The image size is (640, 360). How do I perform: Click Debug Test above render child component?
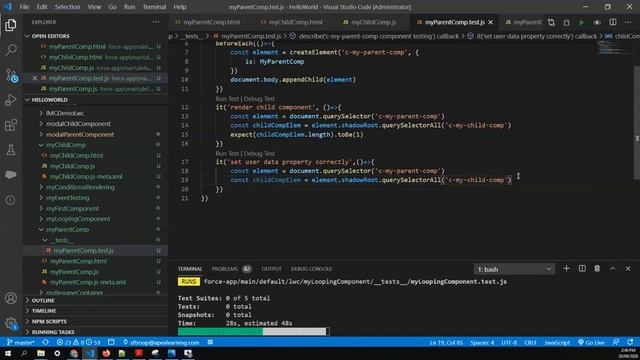click(x=259, y=99)
